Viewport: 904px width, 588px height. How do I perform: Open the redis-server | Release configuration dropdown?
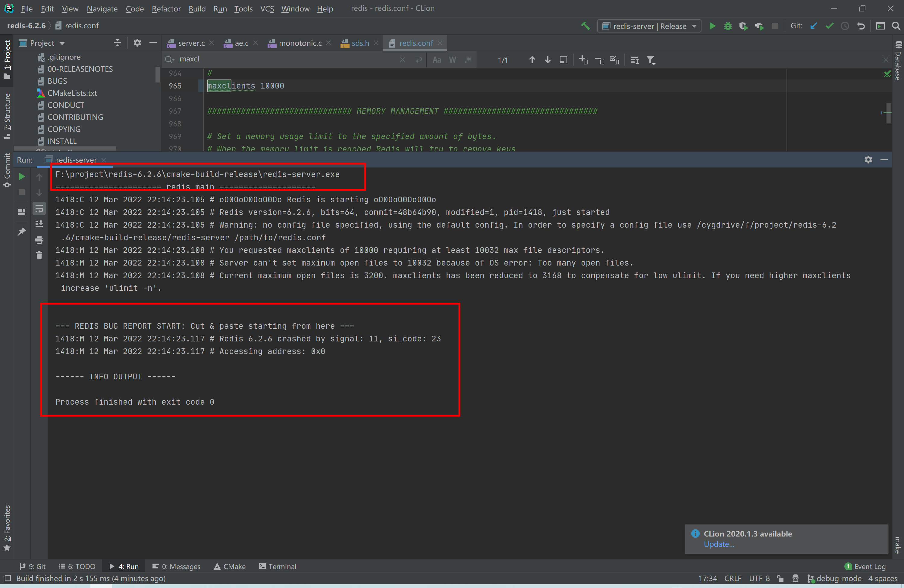(x=694, y=26)
